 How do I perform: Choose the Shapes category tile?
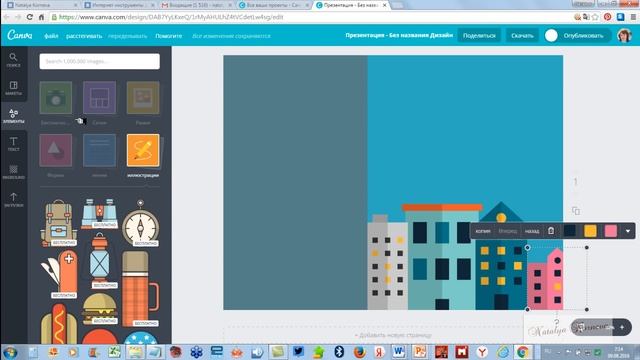(x=56, y=150)
